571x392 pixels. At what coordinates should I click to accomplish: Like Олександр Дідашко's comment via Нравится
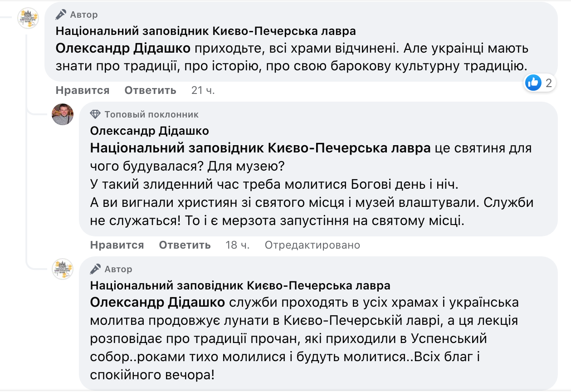117,245
